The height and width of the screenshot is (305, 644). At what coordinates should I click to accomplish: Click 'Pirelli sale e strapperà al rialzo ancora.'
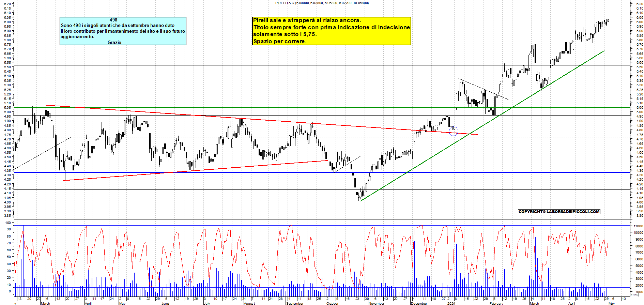307,20
